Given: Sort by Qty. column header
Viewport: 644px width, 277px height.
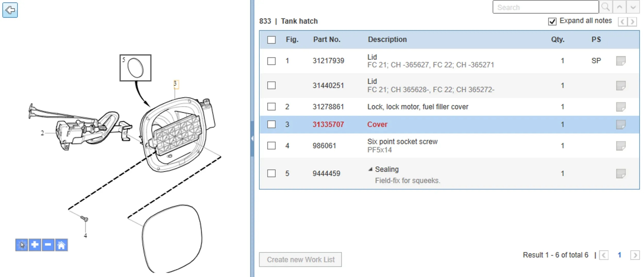Looking at the screenshot, I should pyautogui.click(x=558, y=40).
